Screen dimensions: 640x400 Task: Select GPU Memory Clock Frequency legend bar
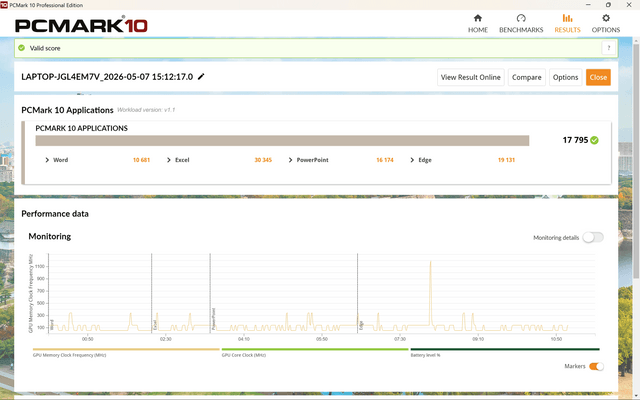(x=126, y=349)
